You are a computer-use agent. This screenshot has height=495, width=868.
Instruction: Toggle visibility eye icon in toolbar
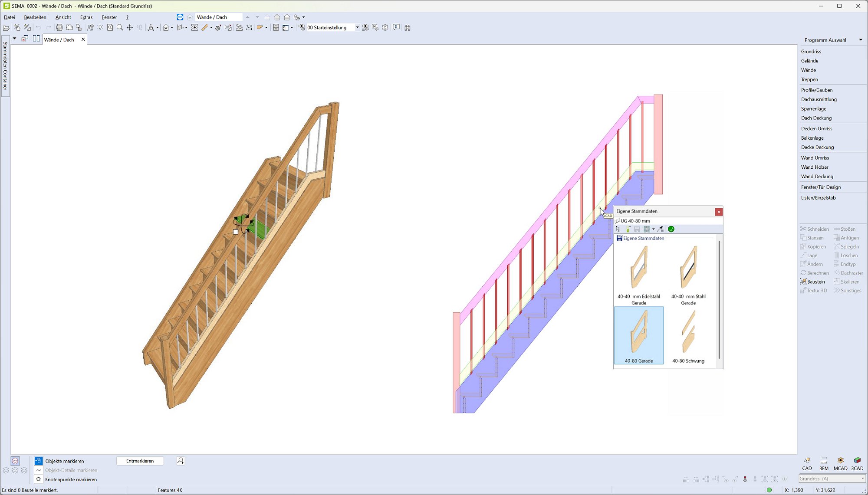tap(195, 27)
